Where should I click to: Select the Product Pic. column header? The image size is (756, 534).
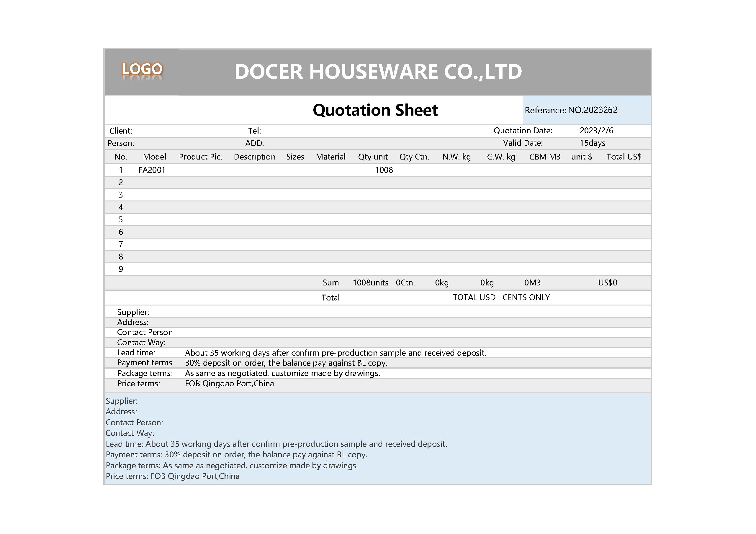click(x=201, y=157)
